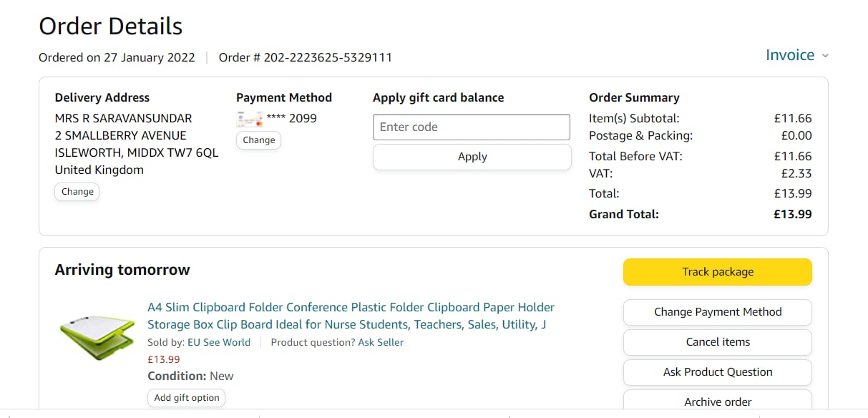Add gift option to the item
Screen dimensions: 868x418
tap(186, 398)
